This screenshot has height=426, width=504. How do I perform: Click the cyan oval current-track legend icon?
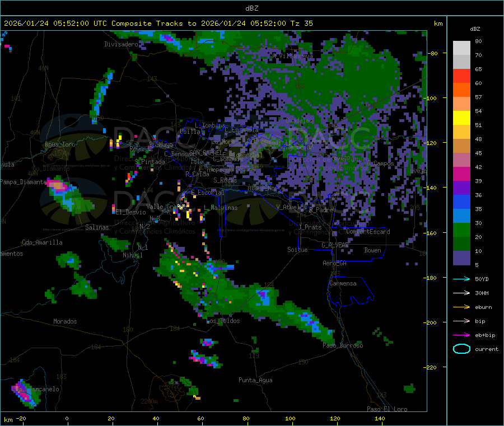coord(461,349)
